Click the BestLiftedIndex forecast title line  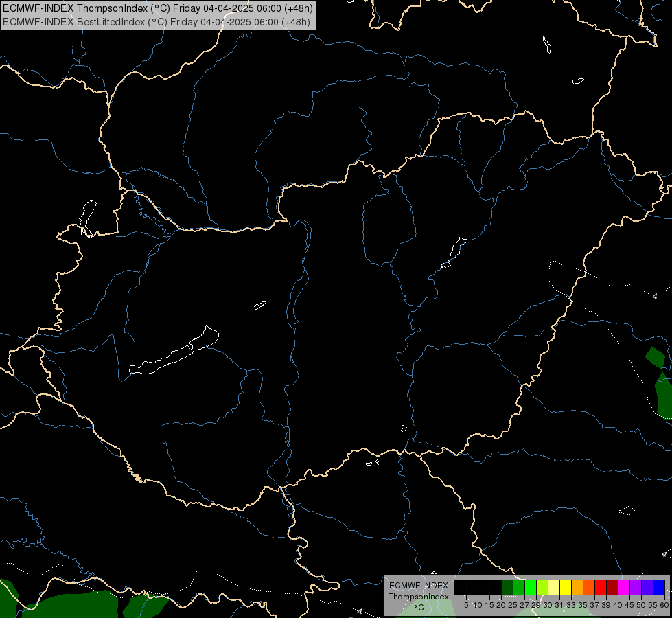[156, 22]
